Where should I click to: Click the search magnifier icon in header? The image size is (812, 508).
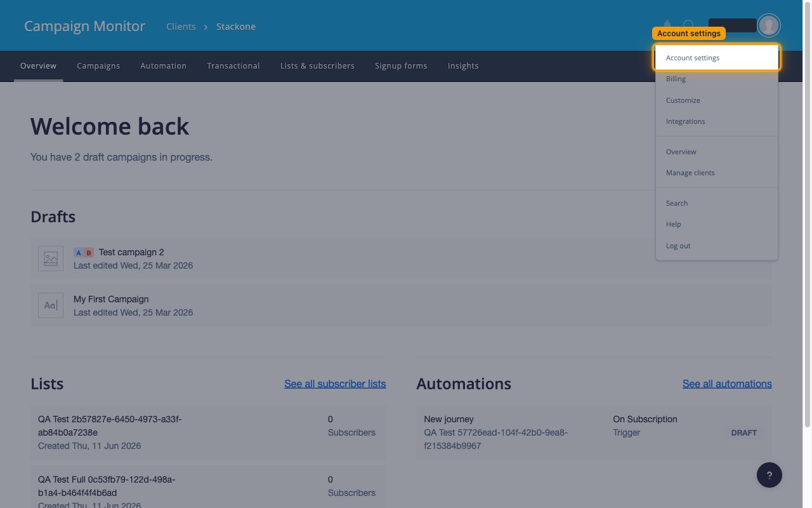(688, 25)
